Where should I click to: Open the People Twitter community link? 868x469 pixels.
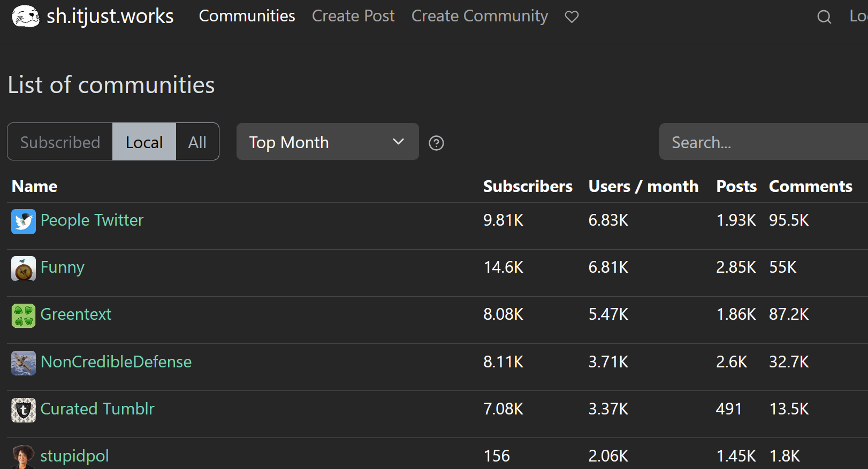tap(92, 220)
